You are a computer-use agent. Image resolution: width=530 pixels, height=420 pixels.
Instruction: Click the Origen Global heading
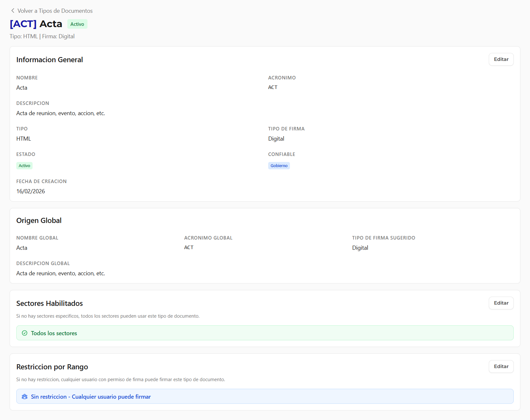(39, 220)
